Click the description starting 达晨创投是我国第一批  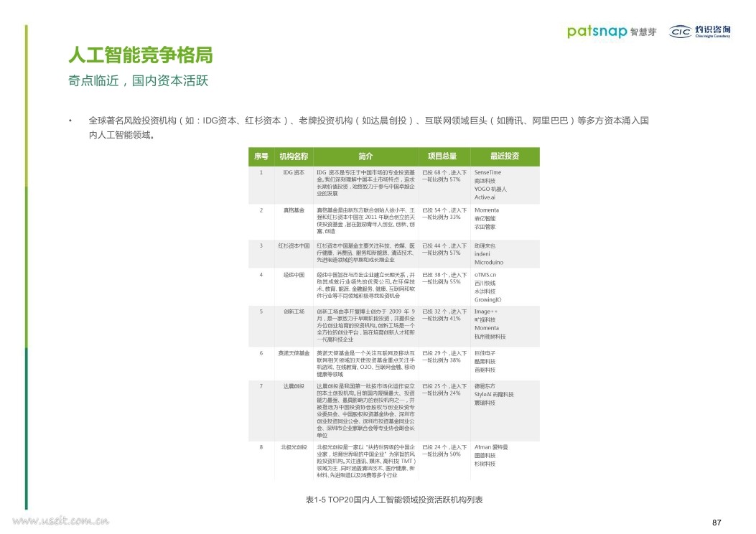[365, 411]
